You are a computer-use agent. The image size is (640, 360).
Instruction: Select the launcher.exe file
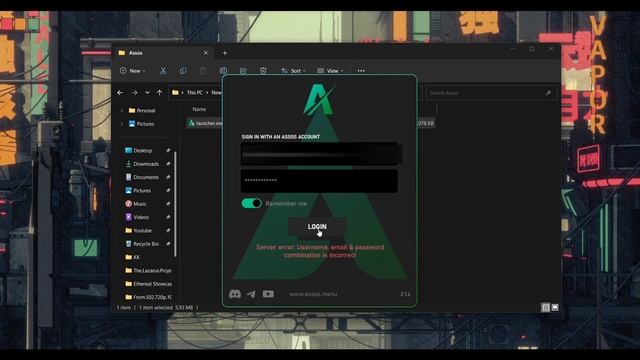(206, 123)
